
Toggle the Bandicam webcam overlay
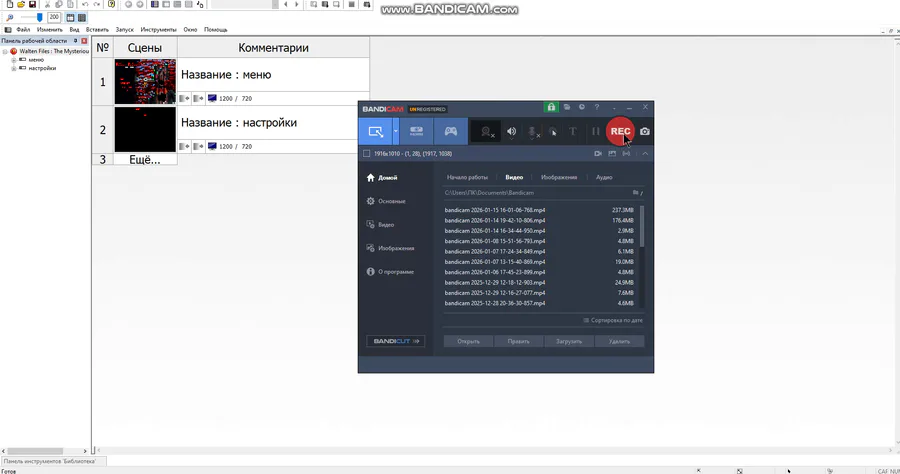pos(487,132)
